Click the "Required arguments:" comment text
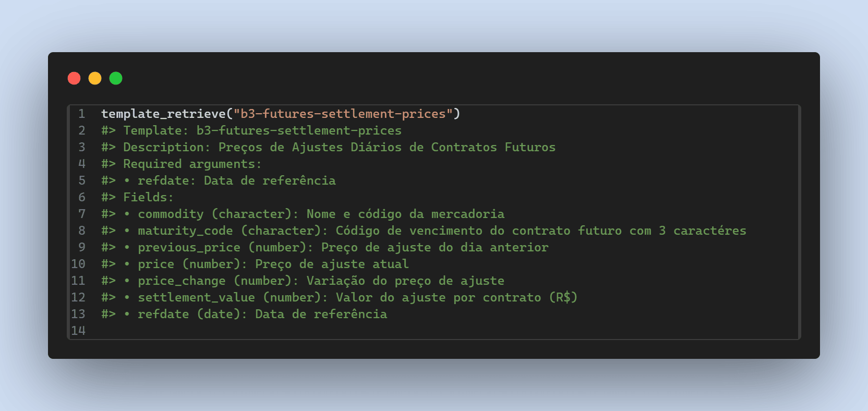The image size is (868, 411). click(192, 164)
